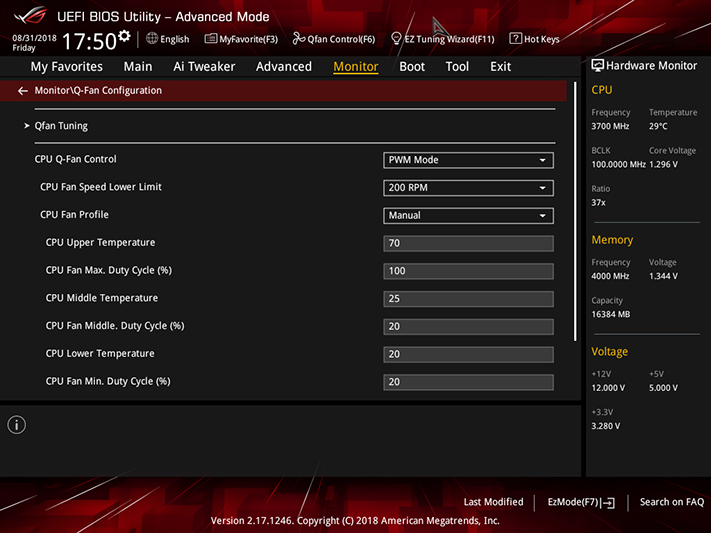This screenshot has height=533, width=711.
Task: Switch to the Main tab
Action: [x=138, y=67]
